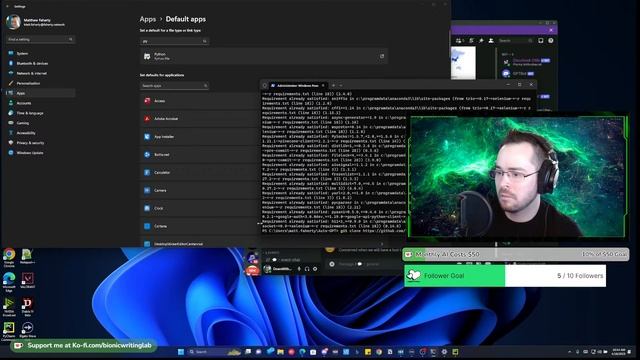Select the Administrator Windows PowerShell tab
Screen dimensions: 640x360
coord(297,85)
